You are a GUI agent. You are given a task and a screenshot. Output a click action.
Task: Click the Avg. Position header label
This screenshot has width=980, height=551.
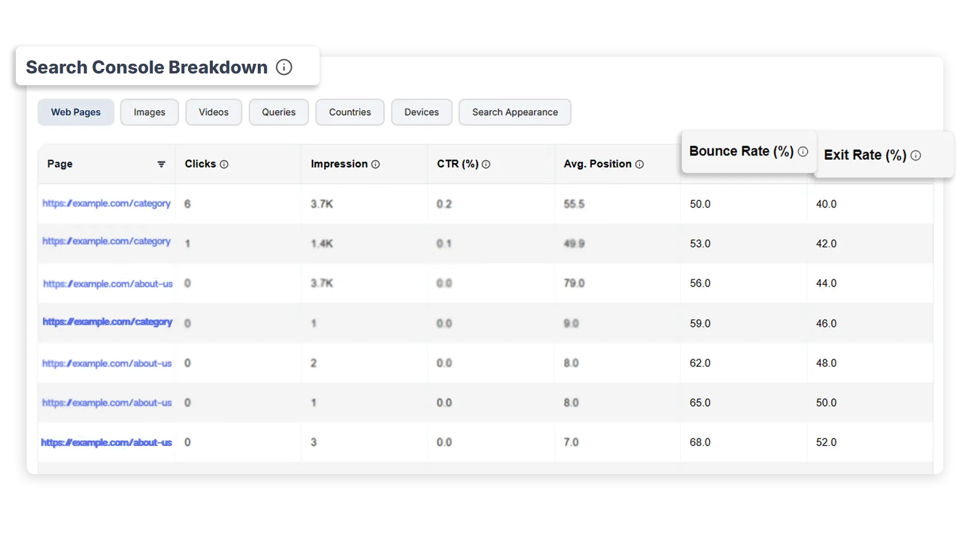tap(598, 164)
